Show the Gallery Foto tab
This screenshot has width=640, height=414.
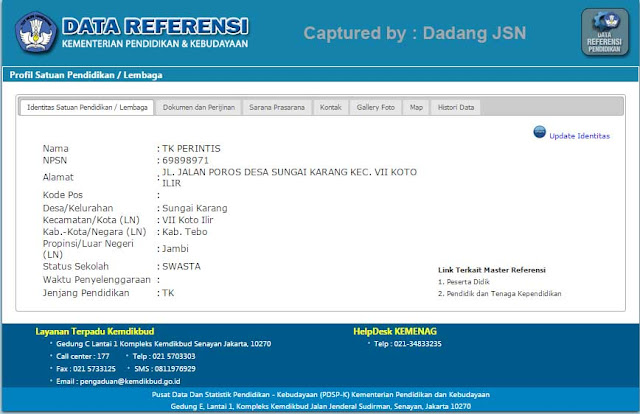(376, 107)
